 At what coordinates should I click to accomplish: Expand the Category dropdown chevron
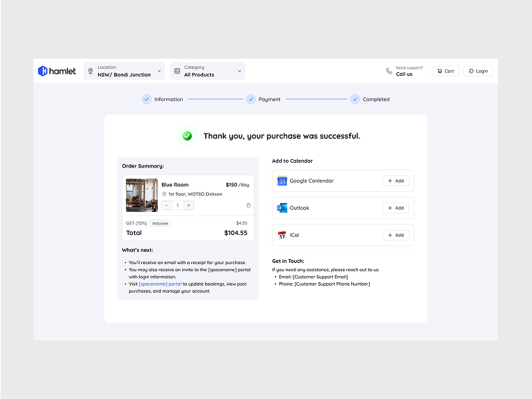[239, 71]
